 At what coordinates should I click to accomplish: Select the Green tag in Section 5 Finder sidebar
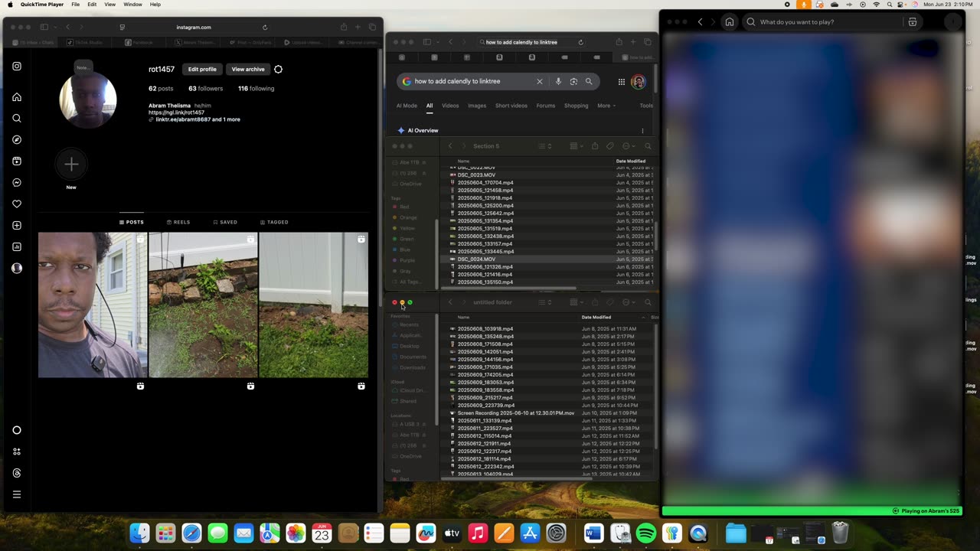(407, 239)
